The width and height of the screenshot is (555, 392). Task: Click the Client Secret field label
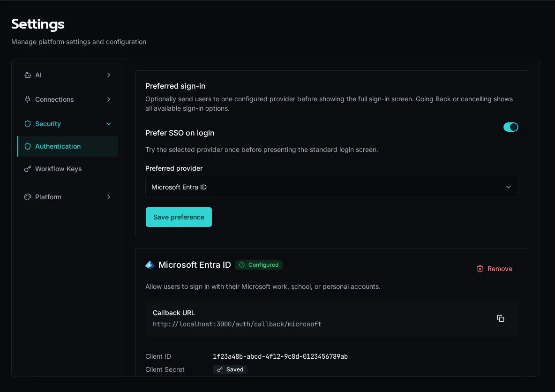pos(165,369)
